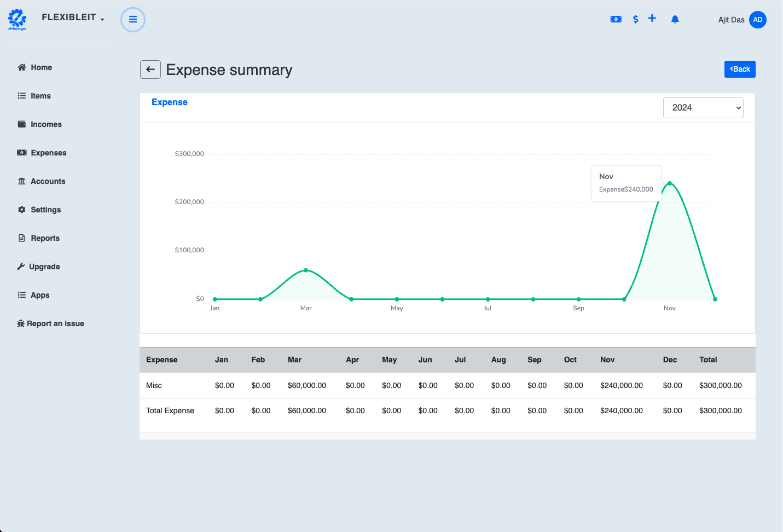Click the AD user avatar

[x=757, y=20]
